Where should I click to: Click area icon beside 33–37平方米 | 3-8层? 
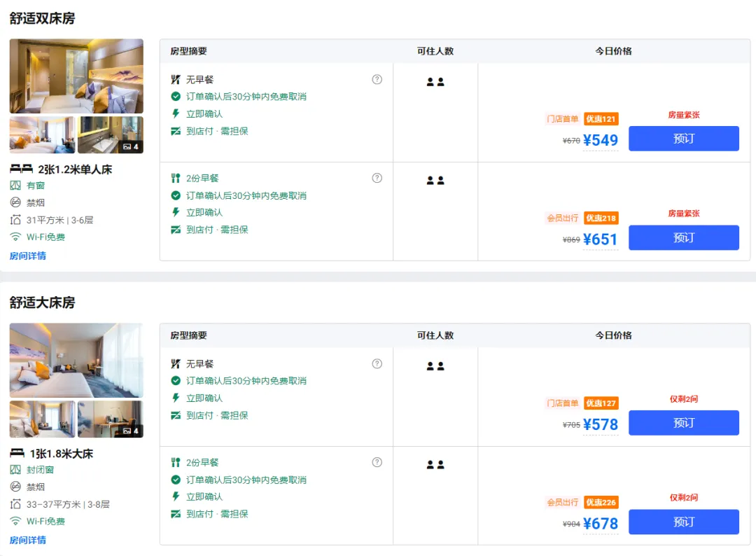click(x=15, y=504)
